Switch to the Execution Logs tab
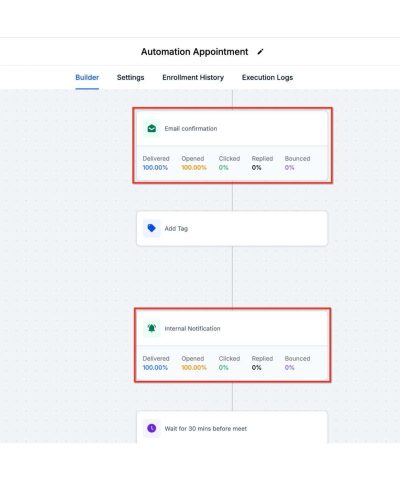Screen dimensions: 400x480 (x=267, y=77)
